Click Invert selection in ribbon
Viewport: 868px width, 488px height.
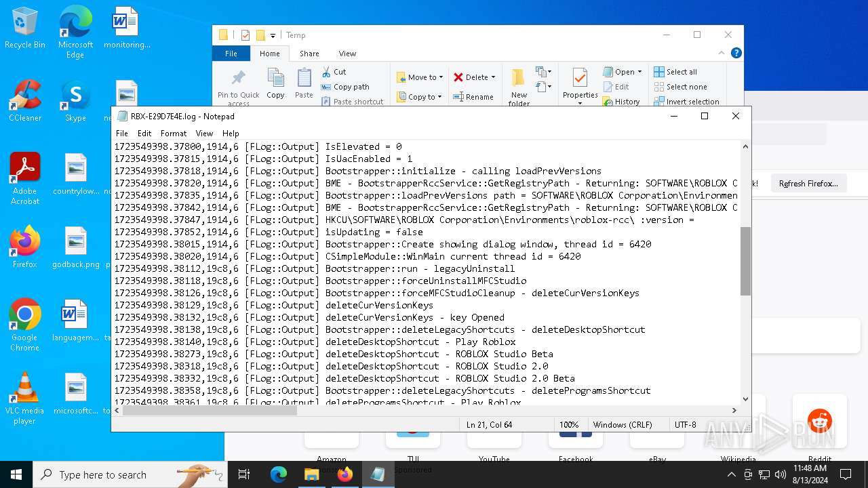(686, 102)
